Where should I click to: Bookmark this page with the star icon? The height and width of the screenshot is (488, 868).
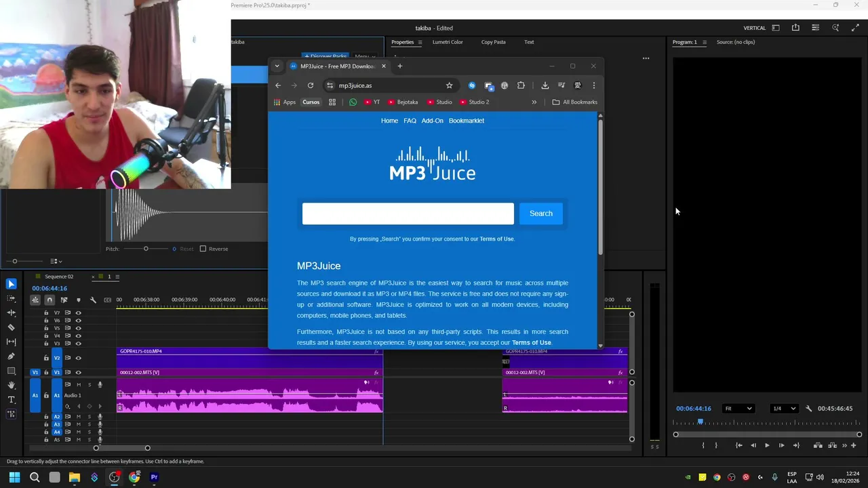449,85
